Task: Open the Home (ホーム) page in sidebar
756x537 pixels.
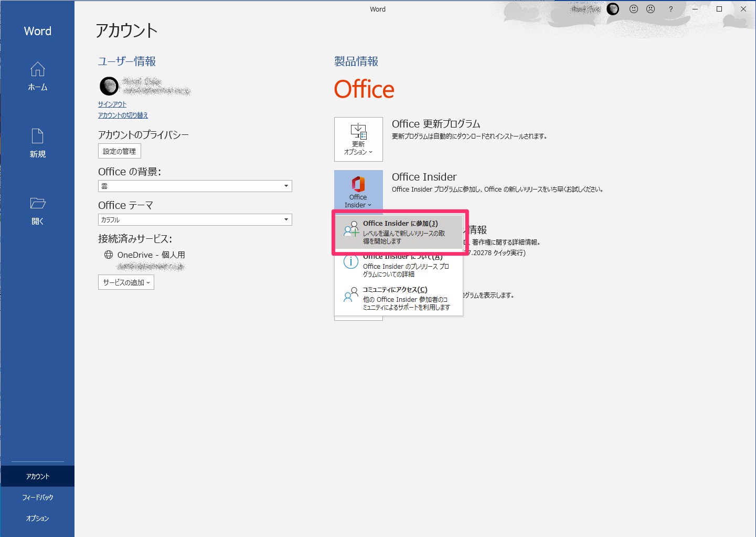Action: point(37,76)
